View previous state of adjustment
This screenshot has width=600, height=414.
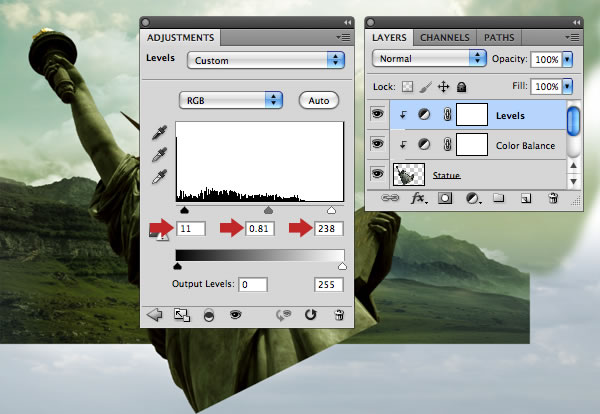pyautogui.click(x=284, y=315)
